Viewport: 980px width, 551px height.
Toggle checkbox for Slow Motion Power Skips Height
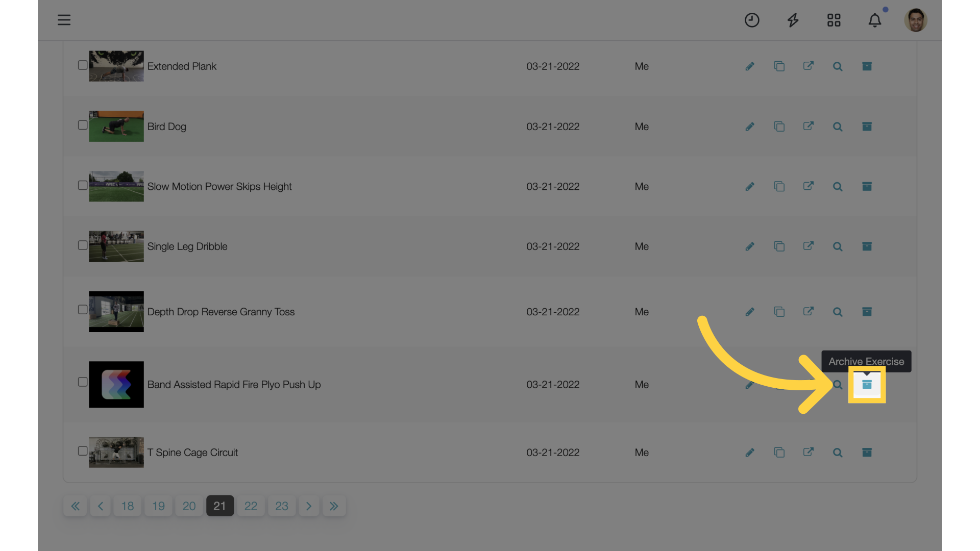tap(82, 186)
